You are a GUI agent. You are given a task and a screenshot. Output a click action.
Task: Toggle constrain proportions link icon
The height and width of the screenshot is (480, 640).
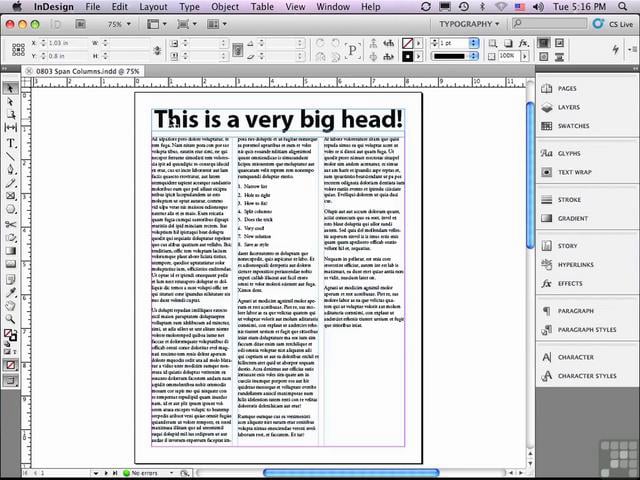157,50
